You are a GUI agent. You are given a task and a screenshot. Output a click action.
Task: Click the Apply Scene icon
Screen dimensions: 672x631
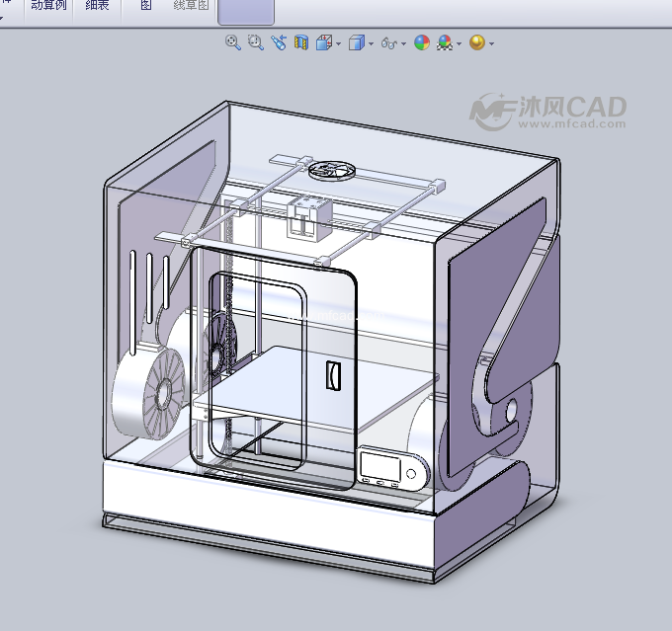tap(445, 42)
